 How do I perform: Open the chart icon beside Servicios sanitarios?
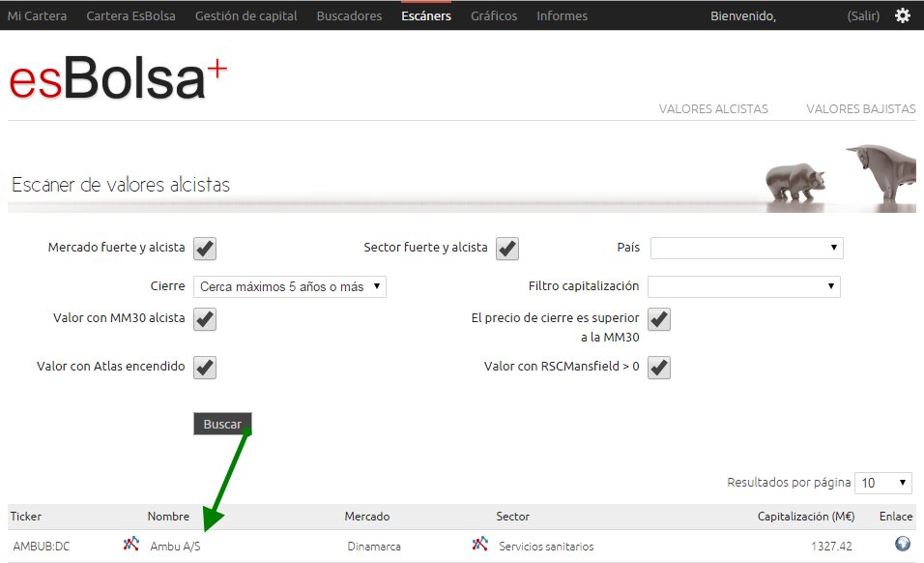click(x=479, y=544)
